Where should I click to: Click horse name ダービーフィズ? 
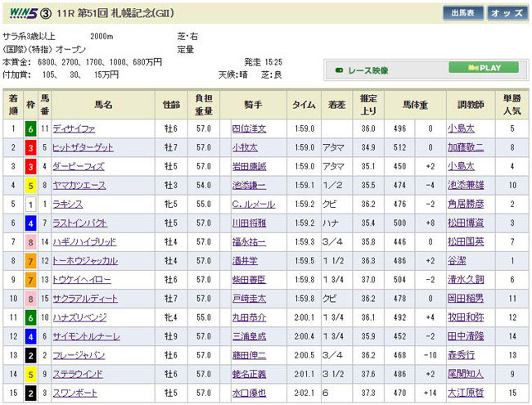click(x=77, y=167)
